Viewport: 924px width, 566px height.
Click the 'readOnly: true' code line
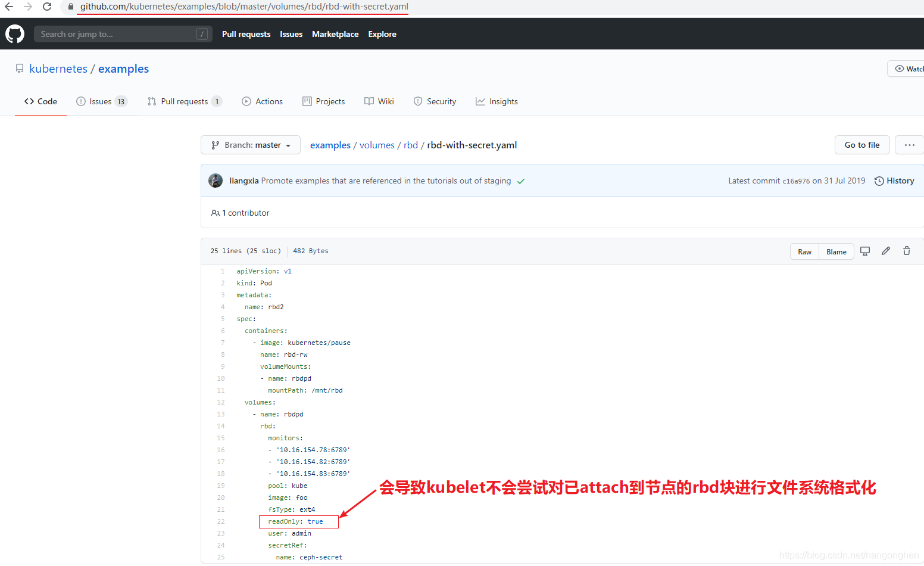(x=295, y=521)
